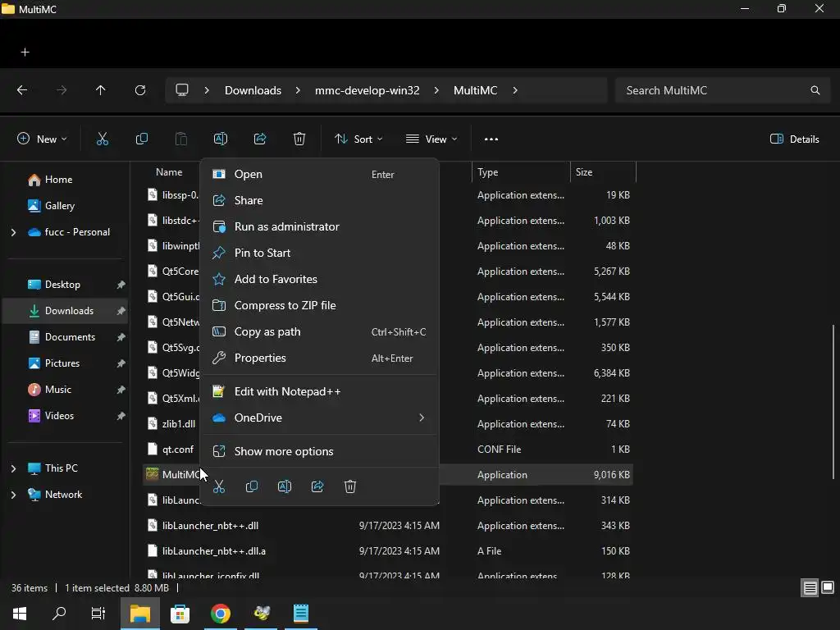The height and width of the screenshot is (630, 840).
Task: Expand the Network tree node
Action: (x=13, y=495)
